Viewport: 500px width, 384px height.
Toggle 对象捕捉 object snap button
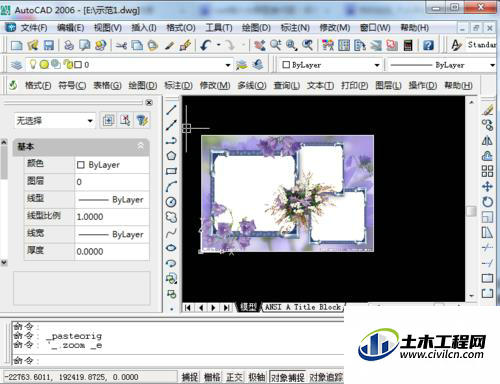[288, 377]
